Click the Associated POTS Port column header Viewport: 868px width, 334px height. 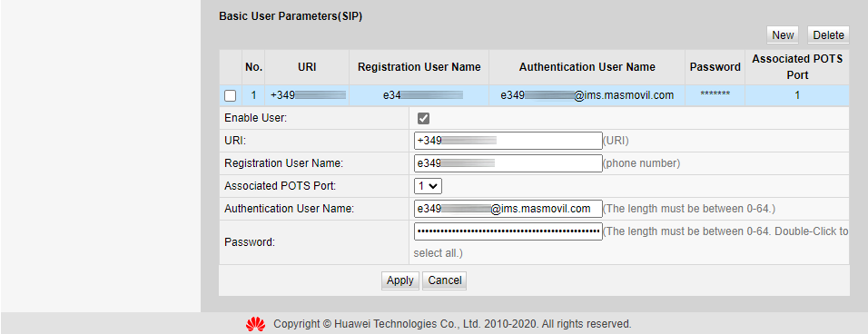[797, 67]
